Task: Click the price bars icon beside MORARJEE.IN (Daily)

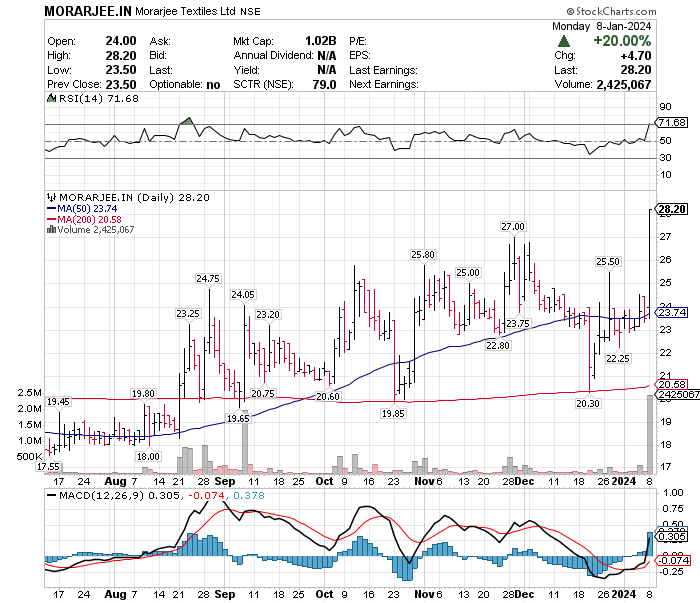Action: pyautogui.click(x=51, y=197)
